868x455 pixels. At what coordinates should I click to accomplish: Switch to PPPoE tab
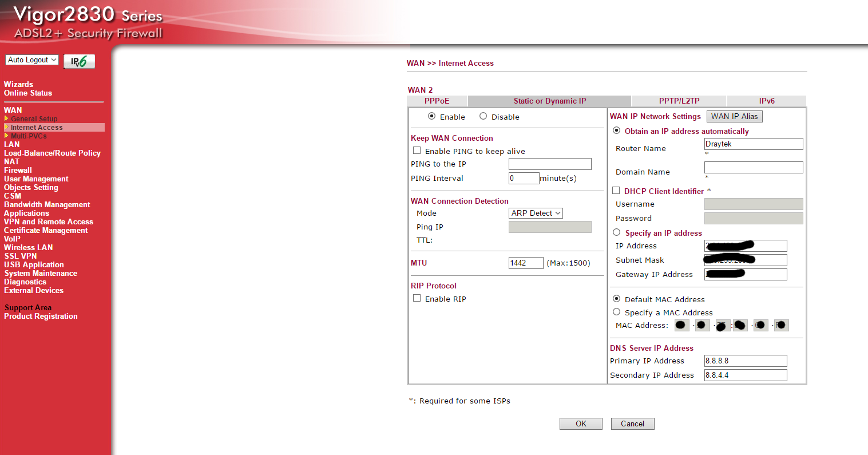point(437,101)
